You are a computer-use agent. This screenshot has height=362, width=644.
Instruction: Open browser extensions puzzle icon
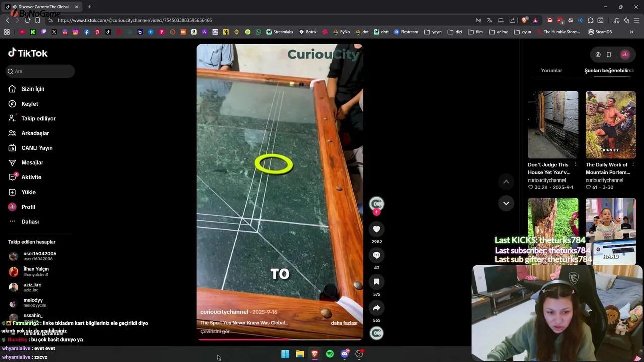point(591,20)
